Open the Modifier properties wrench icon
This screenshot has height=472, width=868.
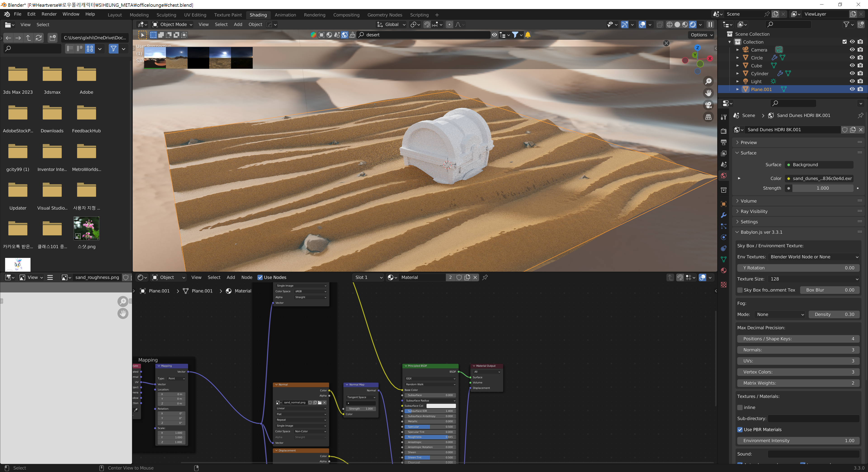tap(723, 215)
